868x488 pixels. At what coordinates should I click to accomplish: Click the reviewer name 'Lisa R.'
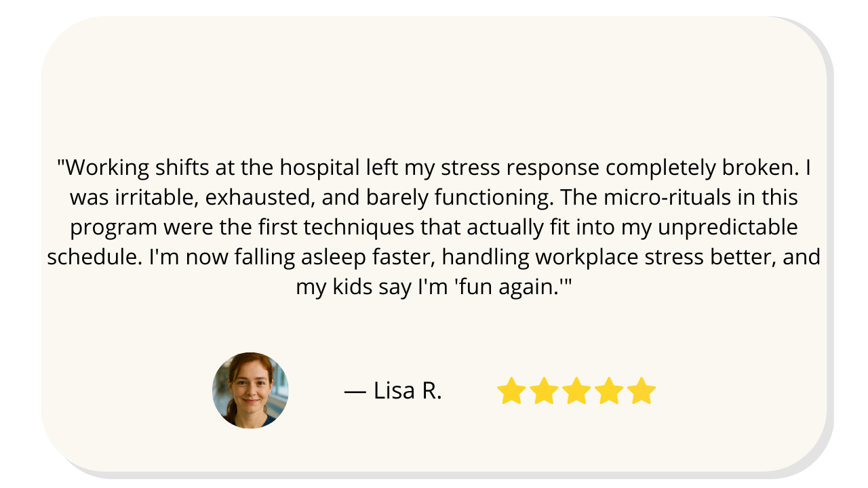point(407,391)
